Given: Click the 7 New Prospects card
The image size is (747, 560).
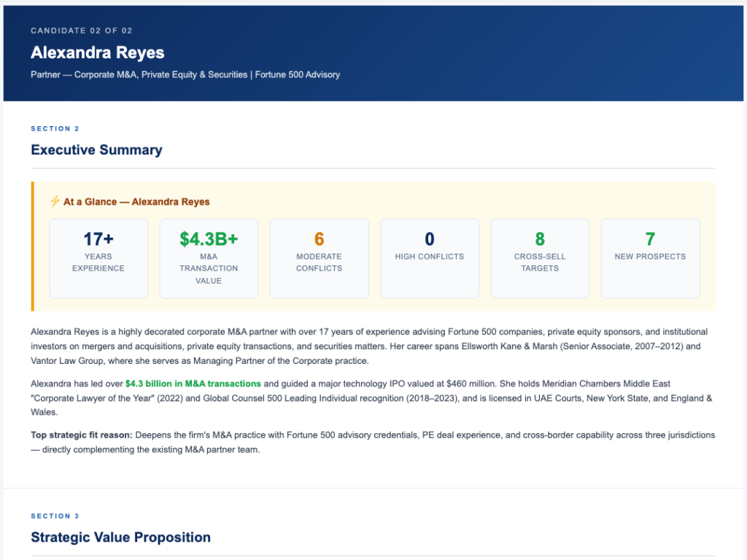Looking at the screenshot, I should click(650, 259).
